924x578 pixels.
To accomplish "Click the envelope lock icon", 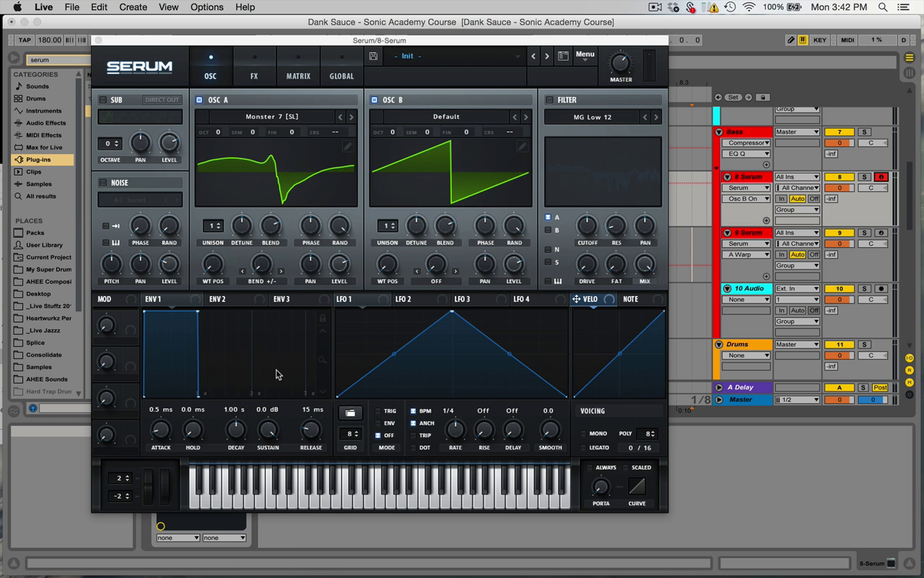I will click(323, 318).
